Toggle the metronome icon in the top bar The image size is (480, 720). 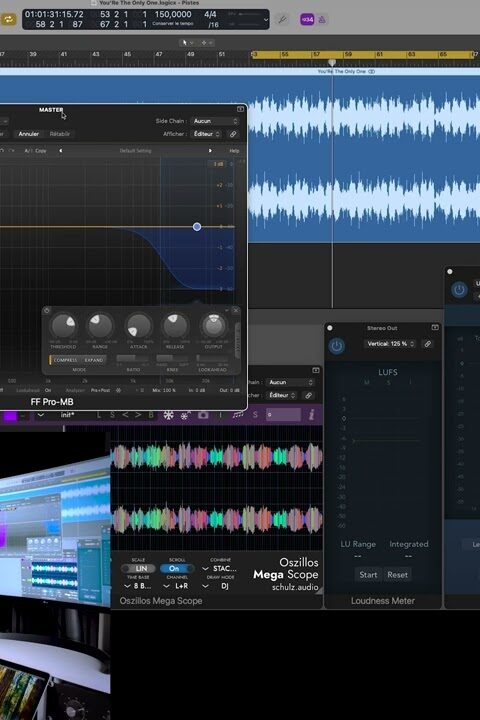pyautogui.click(x=322, y=19)
